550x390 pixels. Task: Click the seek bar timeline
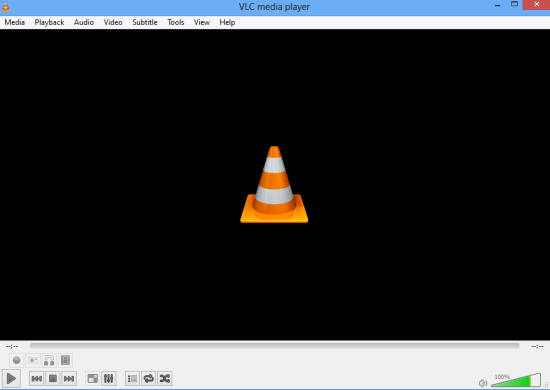(x=274, y=346)
